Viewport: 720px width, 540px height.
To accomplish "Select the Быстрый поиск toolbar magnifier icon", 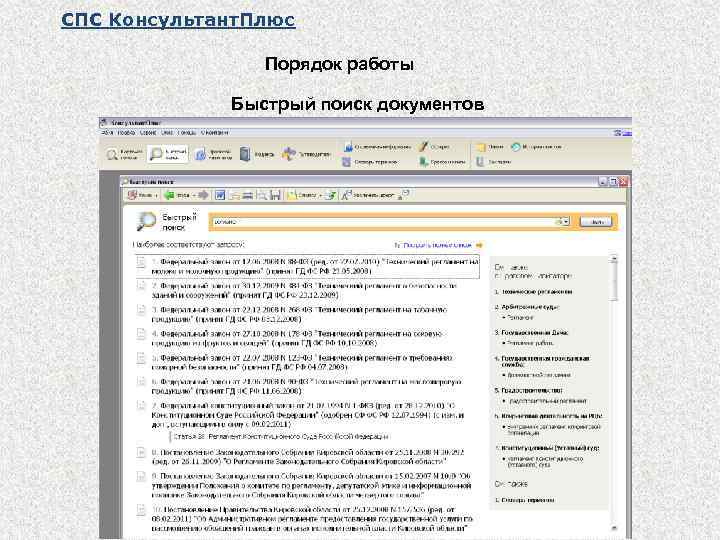I will [x=157, y=154].
